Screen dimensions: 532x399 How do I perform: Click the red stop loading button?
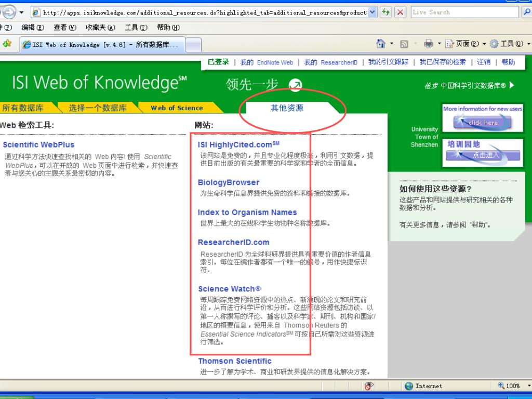[x=401, y=12]
